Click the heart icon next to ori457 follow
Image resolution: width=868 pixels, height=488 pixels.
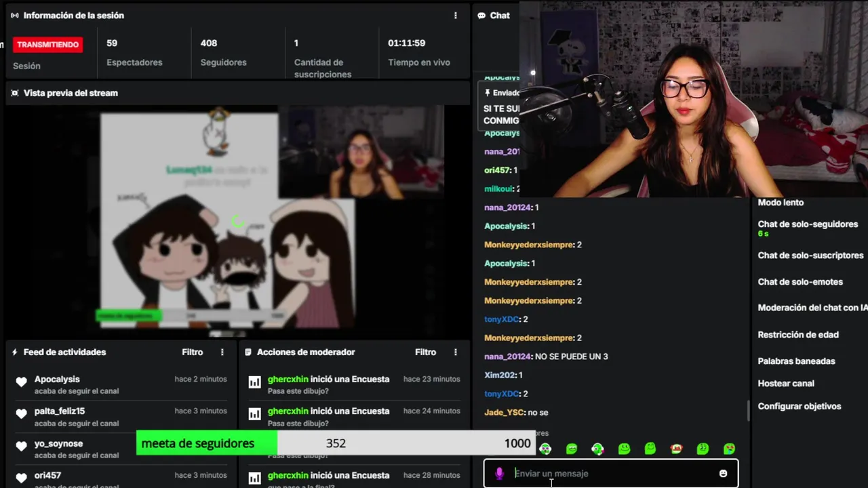(21, 477)
